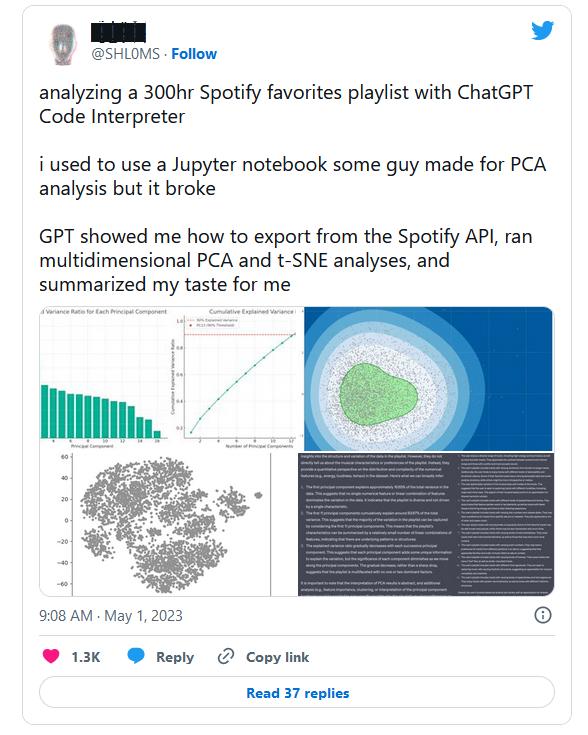This screenshot has width=588, height=735.
Task: Click the redacted display name
Action: coord(118,32)
